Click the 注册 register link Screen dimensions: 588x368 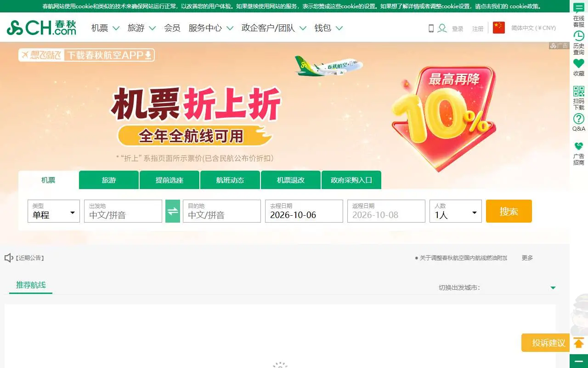478,29
